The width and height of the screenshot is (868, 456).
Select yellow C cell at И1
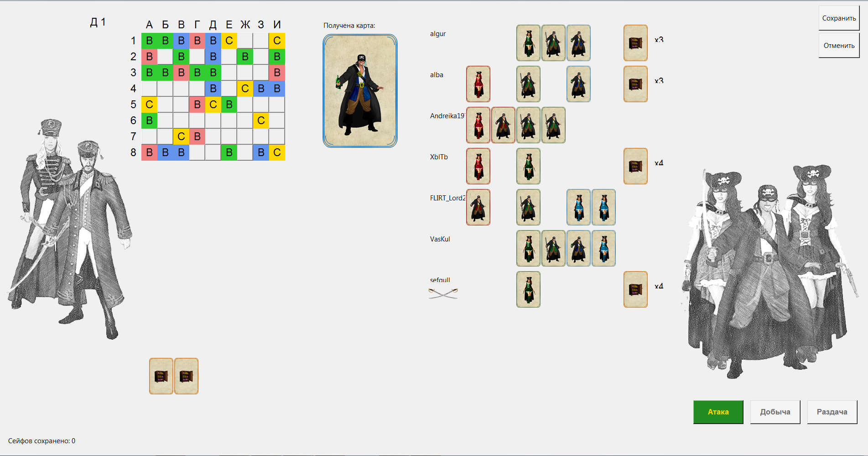[277, 41]
